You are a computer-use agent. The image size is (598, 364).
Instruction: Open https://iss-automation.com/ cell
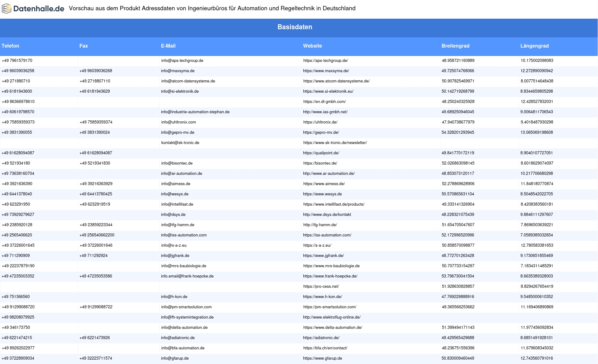coord(327,235)
